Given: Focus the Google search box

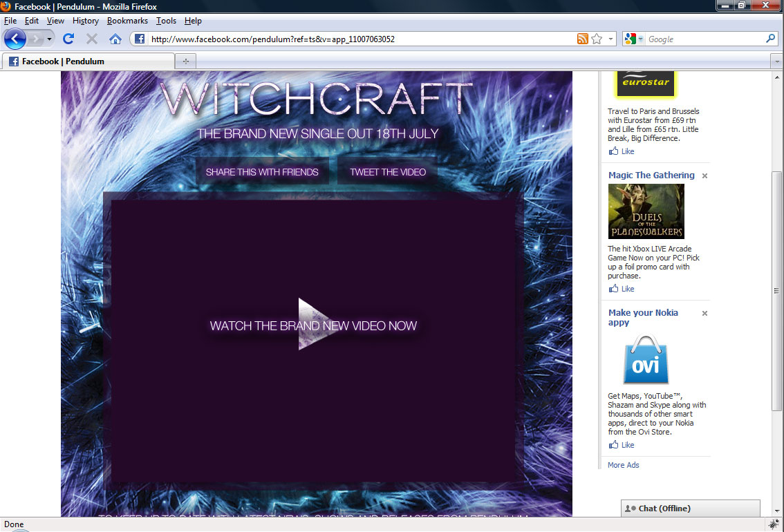Looking at the screenshot, I should click(705, 39).
